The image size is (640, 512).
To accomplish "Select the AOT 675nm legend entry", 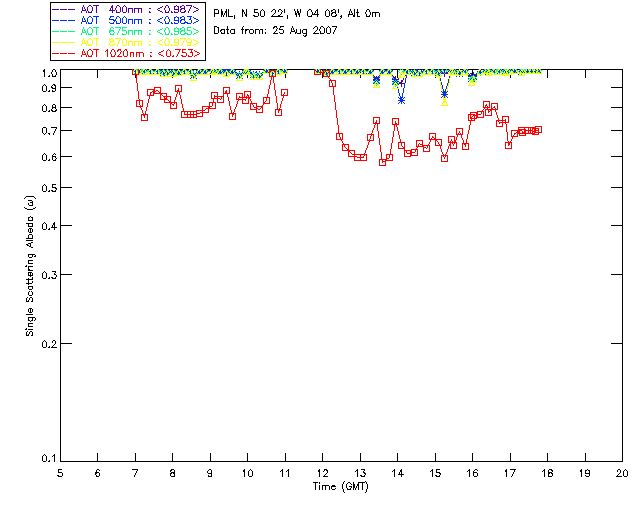I will pos(126,31).
